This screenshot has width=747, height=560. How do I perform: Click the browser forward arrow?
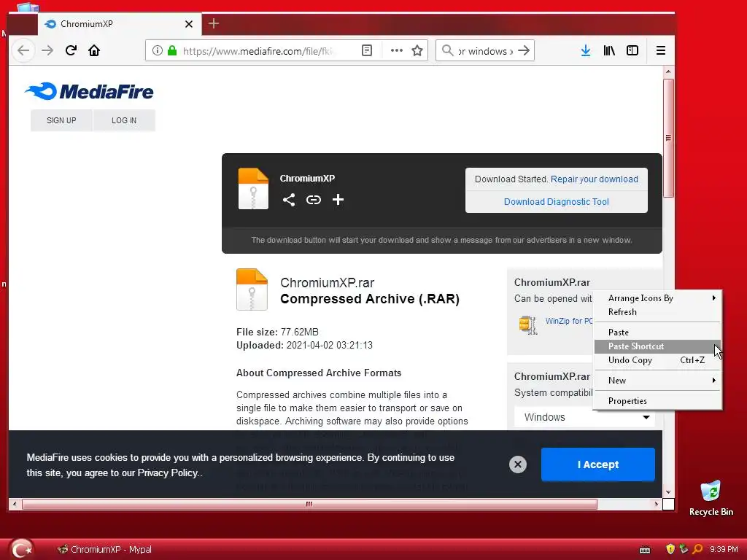[x=47, y=50]
